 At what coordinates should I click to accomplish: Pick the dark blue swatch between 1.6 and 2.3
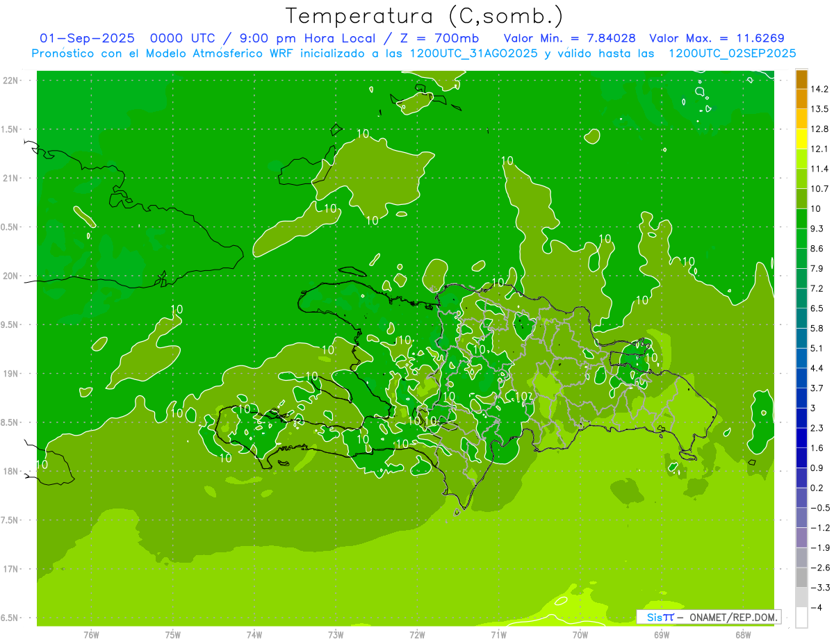pyautogui.click(x=801, y=438)
